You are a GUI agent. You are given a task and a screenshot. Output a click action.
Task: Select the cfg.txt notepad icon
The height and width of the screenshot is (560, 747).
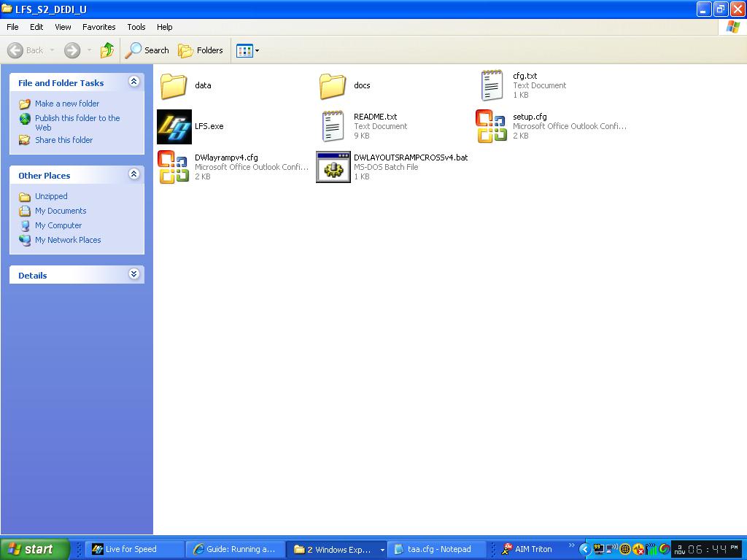(492, 85)
